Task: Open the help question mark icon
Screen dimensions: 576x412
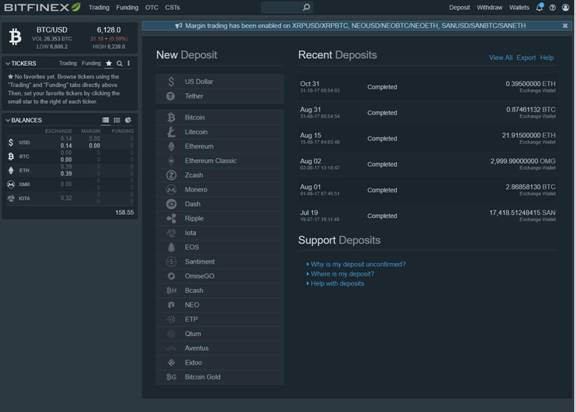Action: [552, 7]
